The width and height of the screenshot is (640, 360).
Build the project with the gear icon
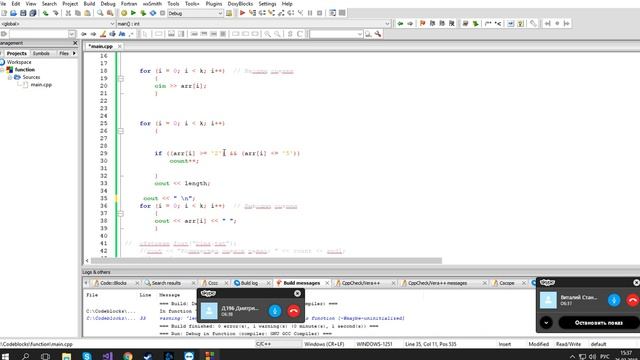tap(124, 13)
